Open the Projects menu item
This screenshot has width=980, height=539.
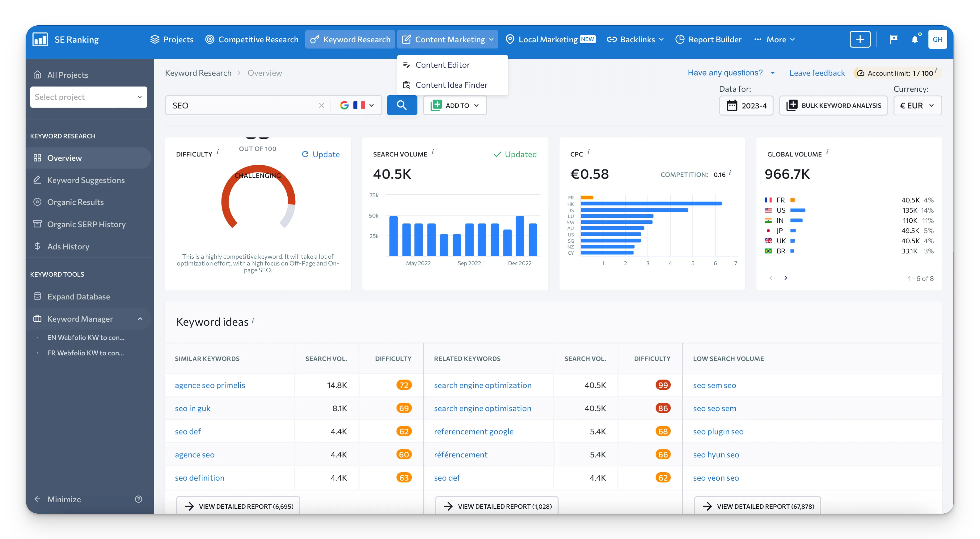pos(171,39)
